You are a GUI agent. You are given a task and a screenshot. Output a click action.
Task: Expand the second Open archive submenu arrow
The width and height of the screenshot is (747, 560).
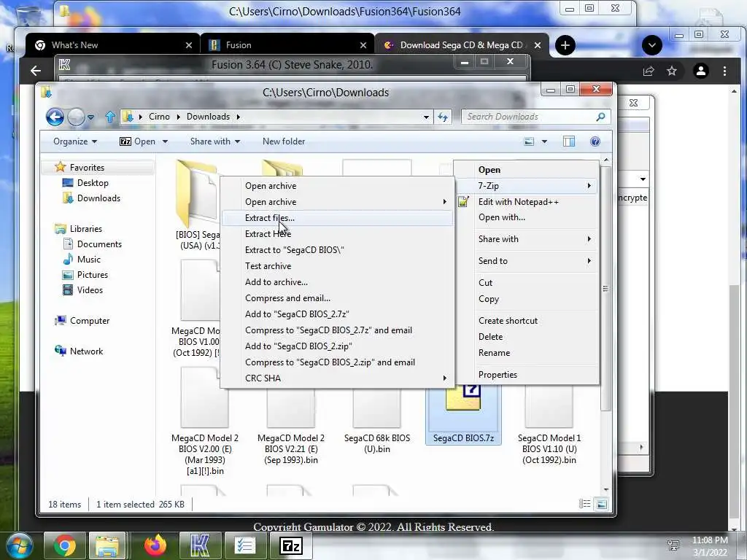tap(444, 202)
